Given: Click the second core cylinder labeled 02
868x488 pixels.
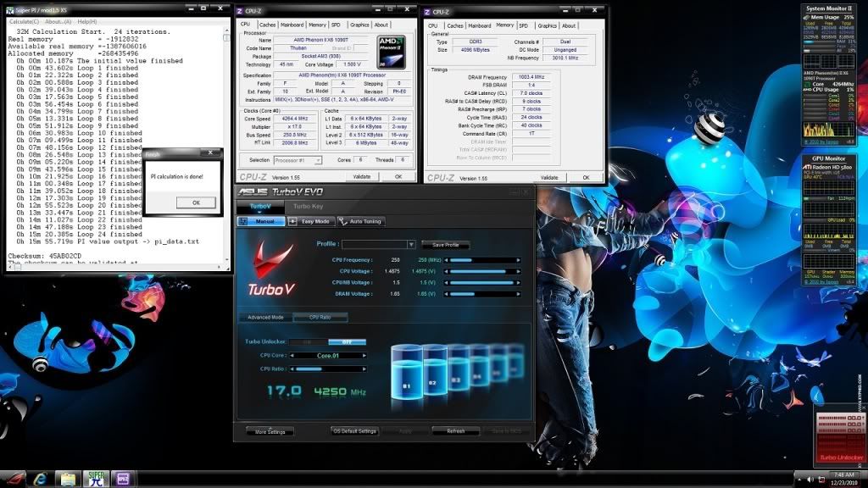Looking at the screenshot, I should coord(434,371).
